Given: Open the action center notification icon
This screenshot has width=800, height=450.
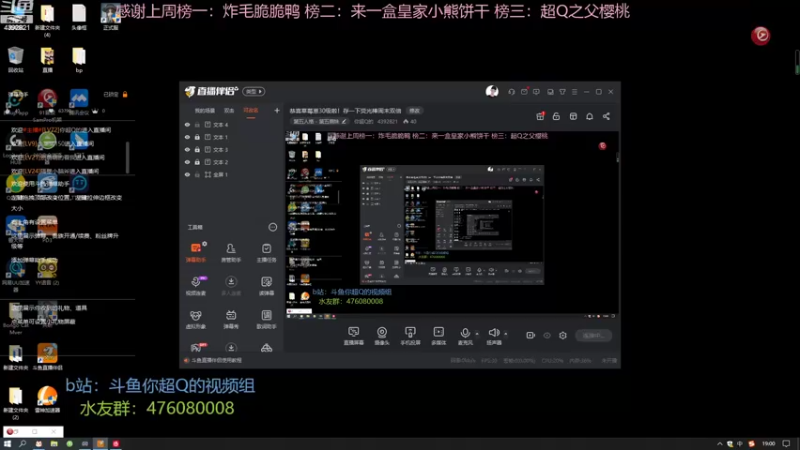Looking at the screenshot, I should tap(786, 444).
